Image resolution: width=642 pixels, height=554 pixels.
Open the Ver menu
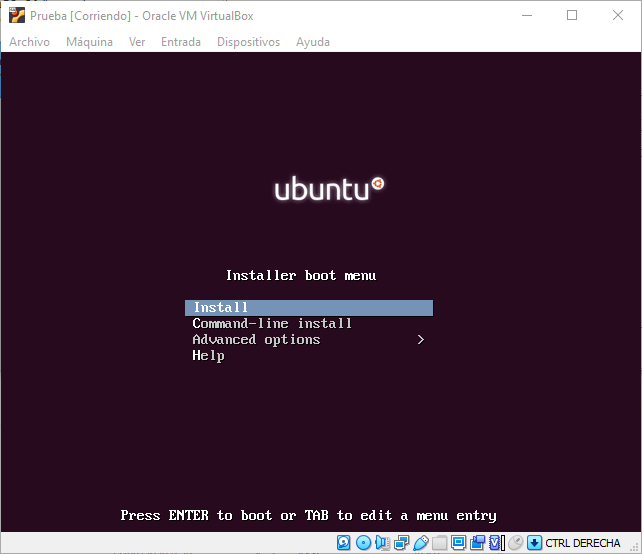tap(137, 42)
